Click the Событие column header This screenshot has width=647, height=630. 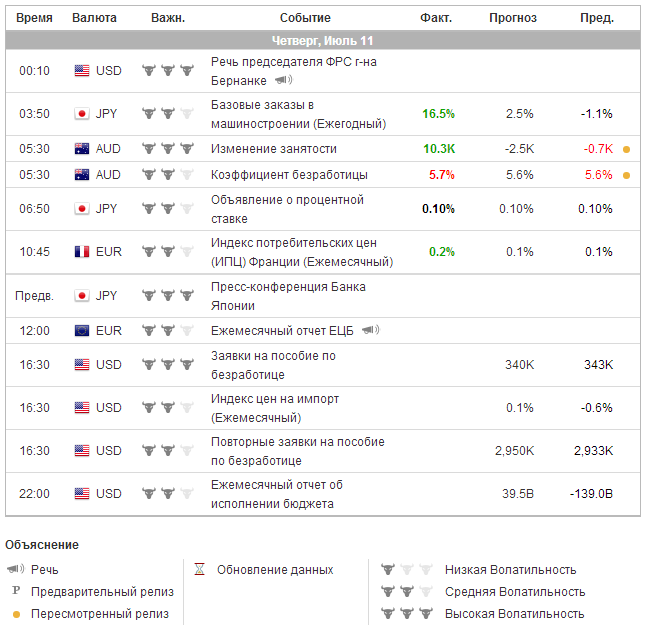pos(305,18)
